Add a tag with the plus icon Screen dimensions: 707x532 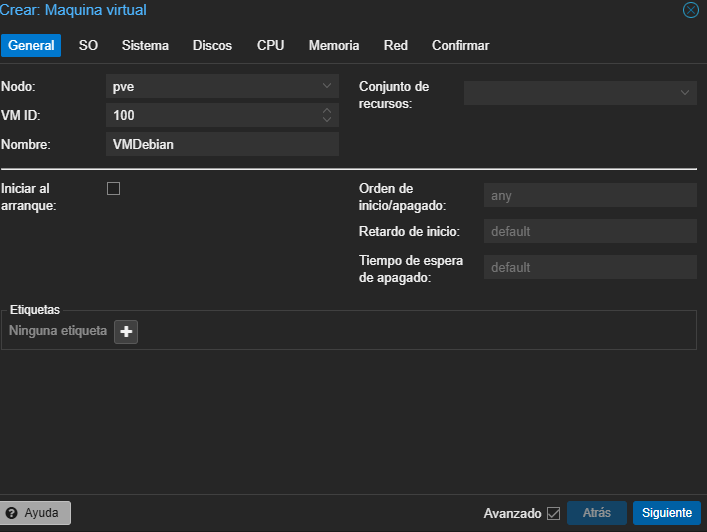pos(126,331)
